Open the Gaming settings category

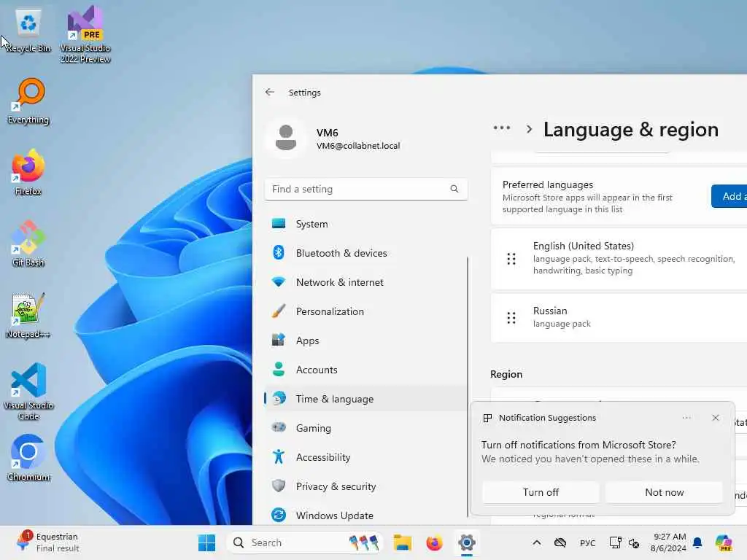[x=365, y=428]
